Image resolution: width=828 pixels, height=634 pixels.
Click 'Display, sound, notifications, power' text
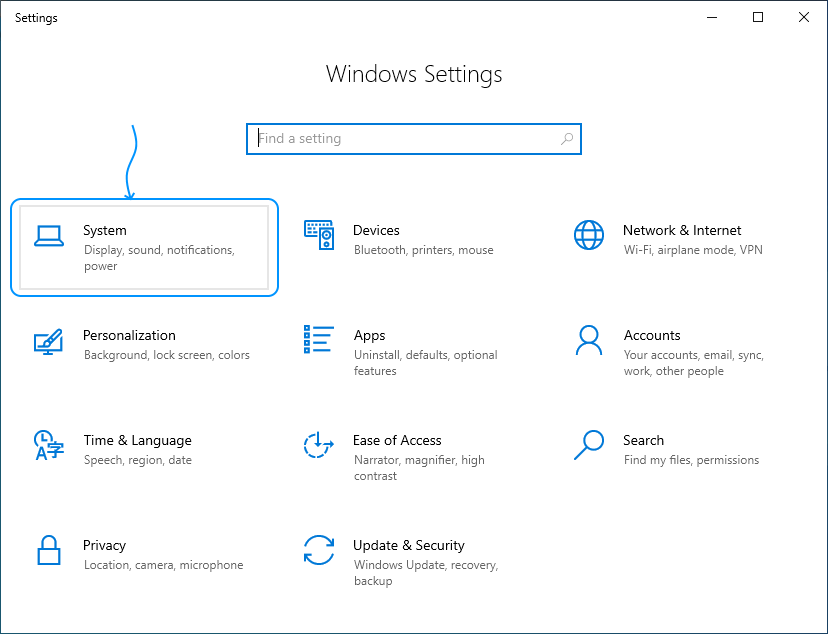click(159, 258)
